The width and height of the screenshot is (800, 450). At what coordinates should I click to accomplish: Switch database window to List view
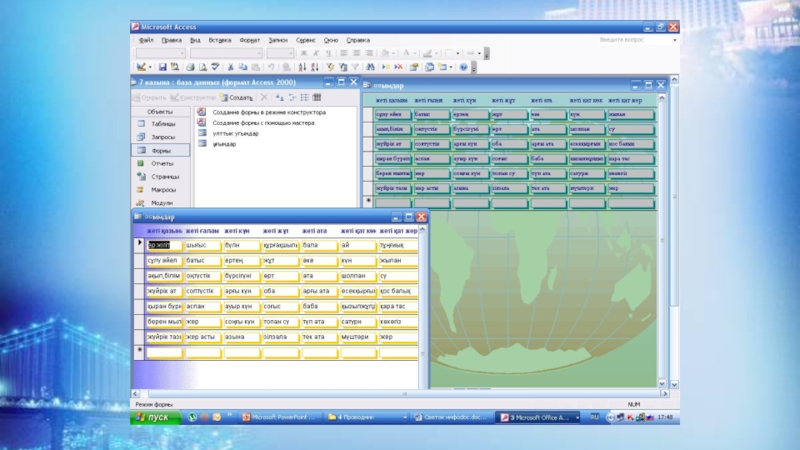(x=305, y=97)
